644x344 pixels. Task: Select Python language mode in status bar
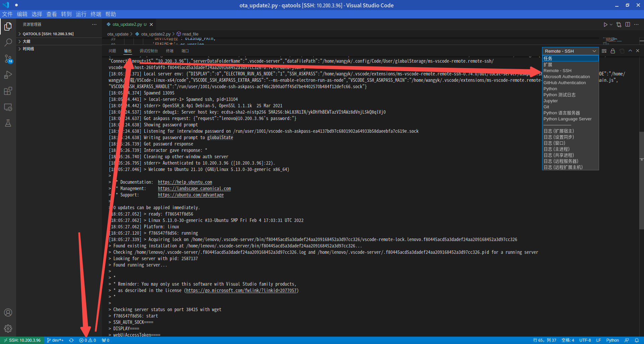click(x=612, y=340)
